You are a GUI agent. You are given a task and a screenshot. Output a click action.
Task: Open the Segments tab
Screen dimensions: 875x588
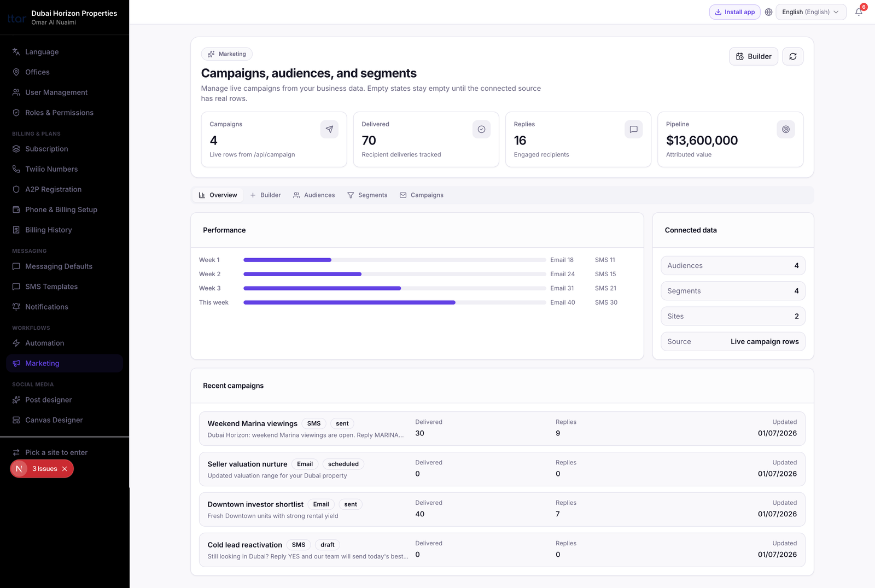click(367, 195)
